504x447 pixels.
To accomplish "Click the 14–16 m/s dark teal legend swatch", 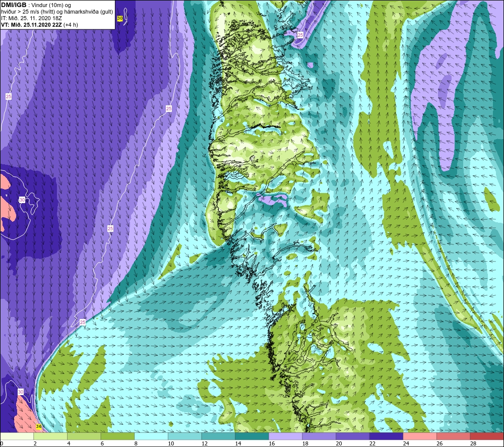I will [252, 436].
